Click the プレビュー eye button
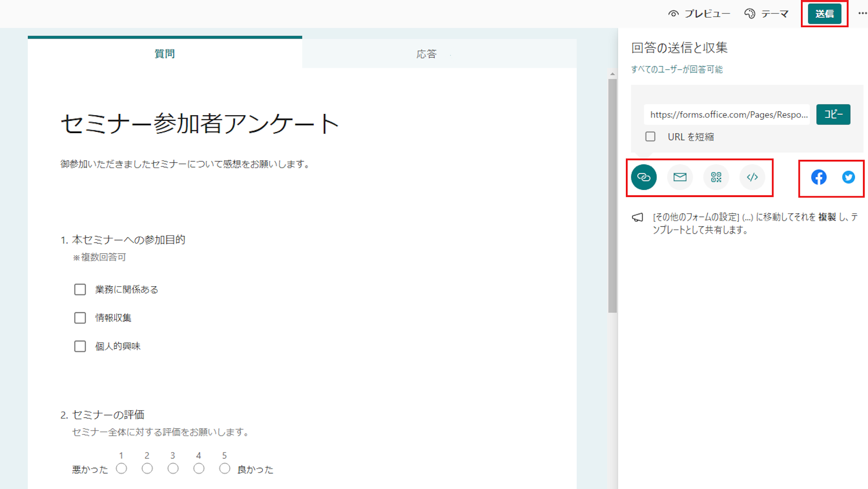The image size is (868, 489). point(699,14)
